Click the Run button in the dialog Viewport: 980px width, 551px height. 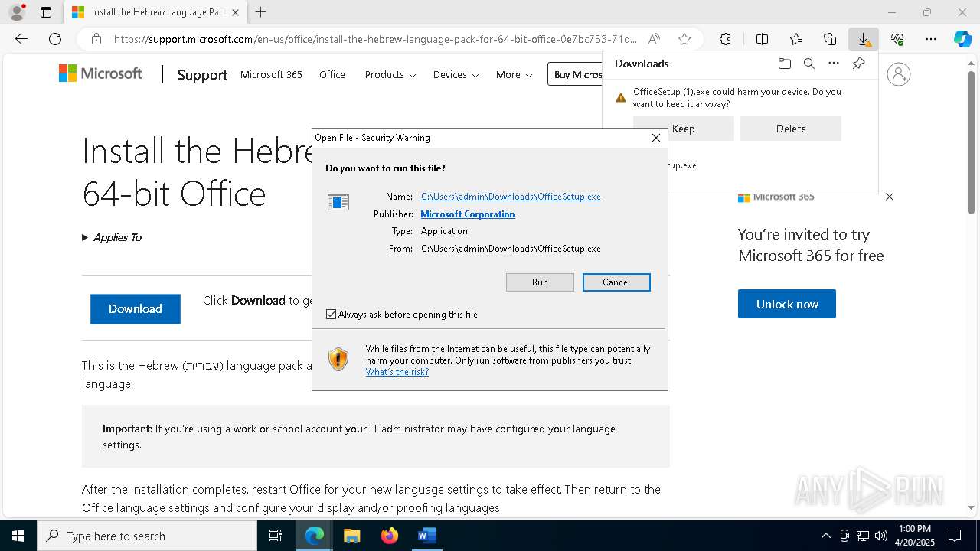click(x=540, y=282)
